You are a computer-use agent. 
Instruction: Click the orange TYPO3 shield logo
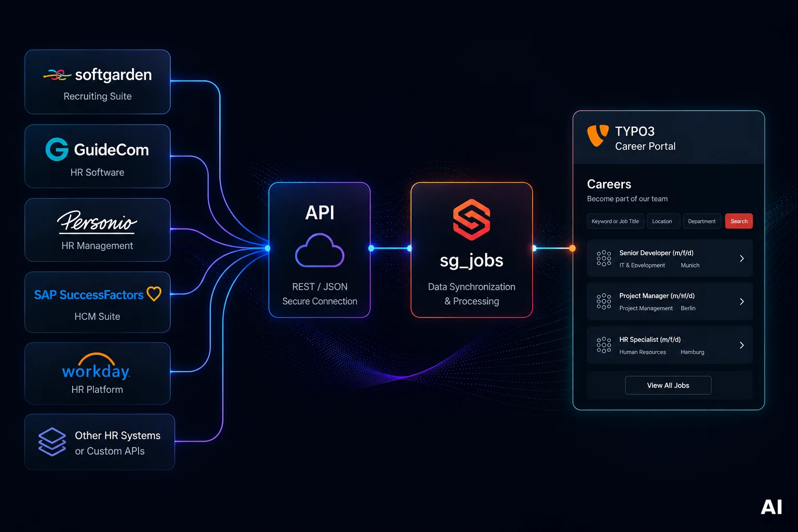597,136
